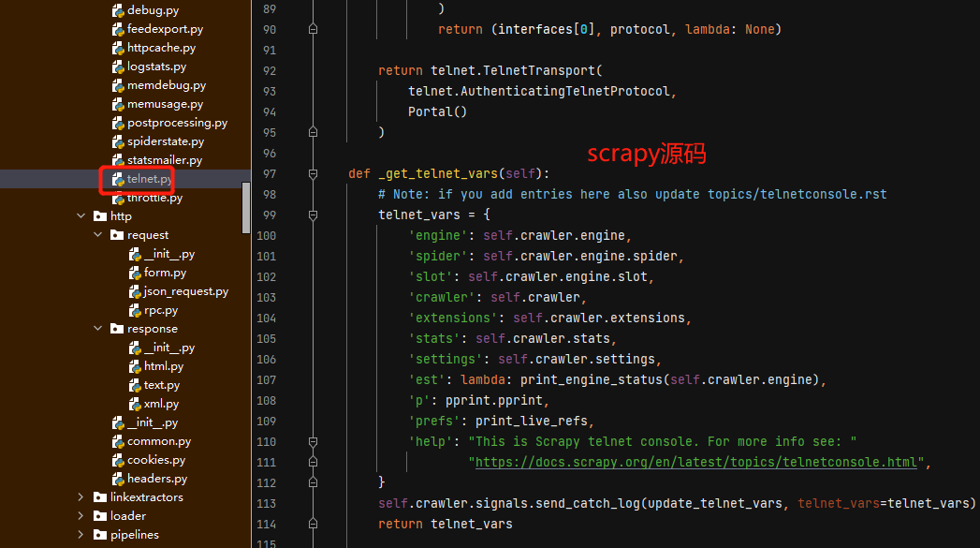Click the feedexport.py Python file icon
The width and height of the screenshot is (980, 548).
(x=118, y=29)
